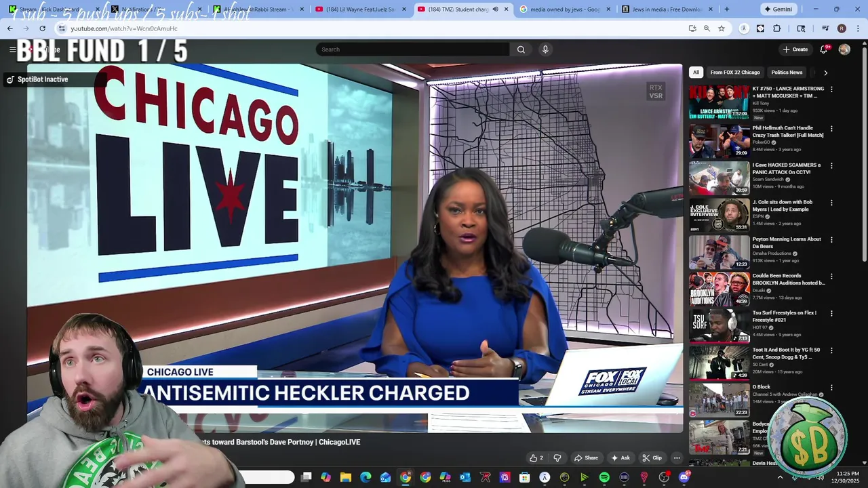Click the Share button
This screenshot has width=868, height=488.
[x=585, y=458]
